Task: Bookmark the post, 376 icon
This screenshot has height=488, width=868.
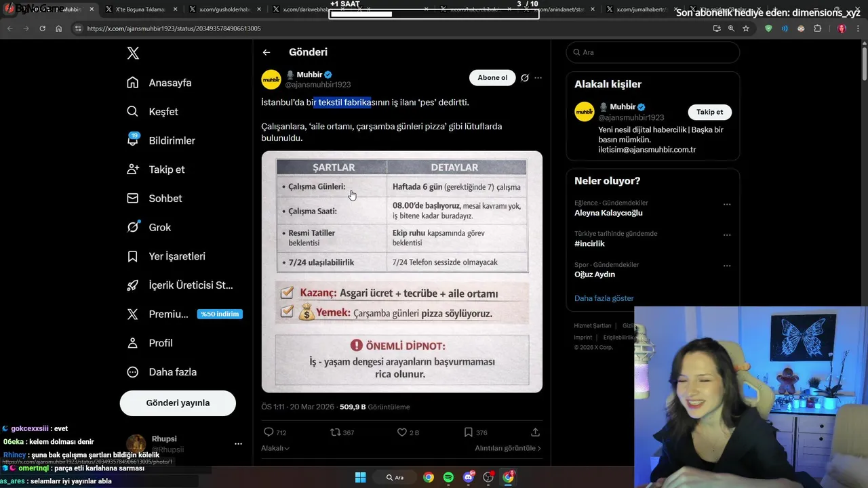Action: 468,432
